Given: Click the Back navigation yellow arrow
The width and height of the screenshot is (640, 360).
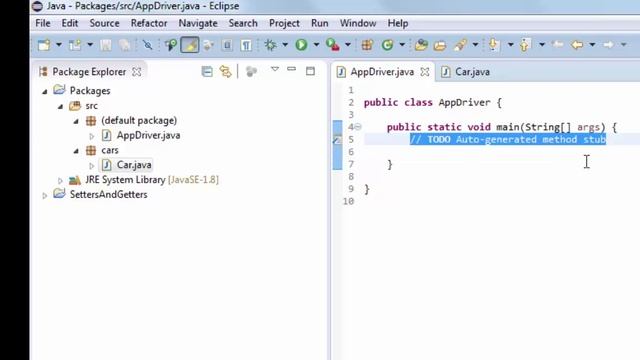Looking at the screenshot, I should (577, 44).
